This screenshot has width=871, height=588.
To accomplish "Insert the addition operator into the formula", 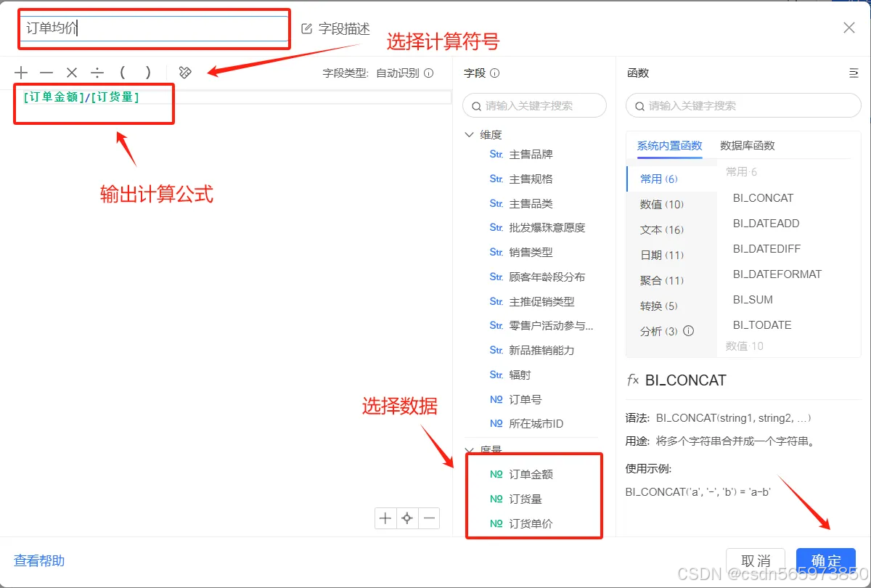I will click(x=21, y=72).
